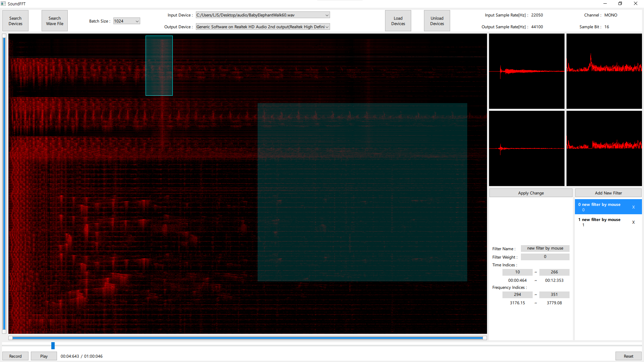
Task: Click the time value 00:12:353
Action: (x=554, y=280)
